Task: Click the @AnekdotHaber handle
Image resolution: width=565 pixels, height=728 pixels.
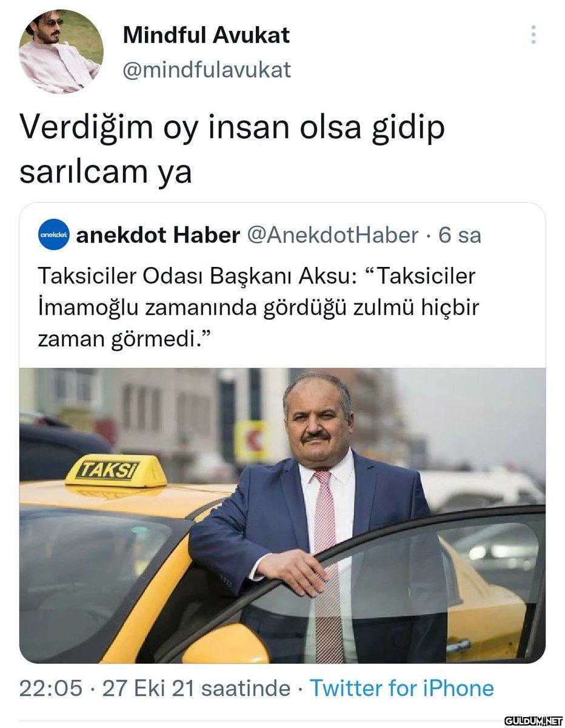Action: [x=332, y=235]
